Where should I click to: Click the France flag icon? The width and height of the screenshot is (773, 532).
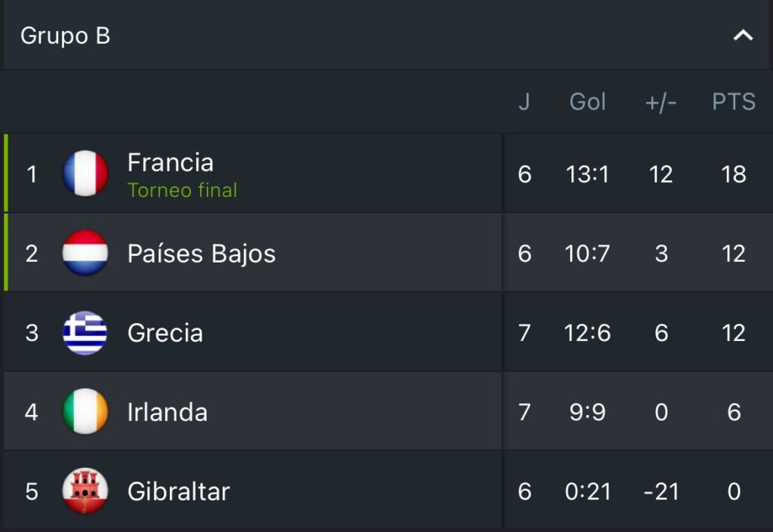click(x=85, y=174)
